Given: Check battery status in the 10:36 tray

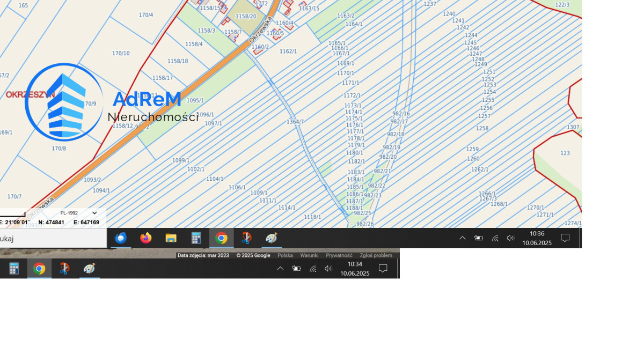Looking at the screenshot, I should click(x=479, y=238).
